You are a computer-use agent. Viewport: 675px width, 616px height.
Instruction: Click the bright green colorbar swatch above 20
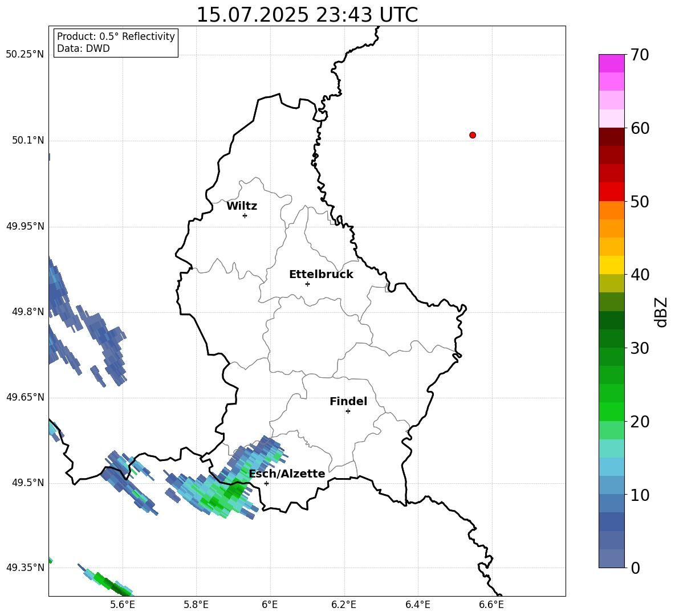click(611, 411)
